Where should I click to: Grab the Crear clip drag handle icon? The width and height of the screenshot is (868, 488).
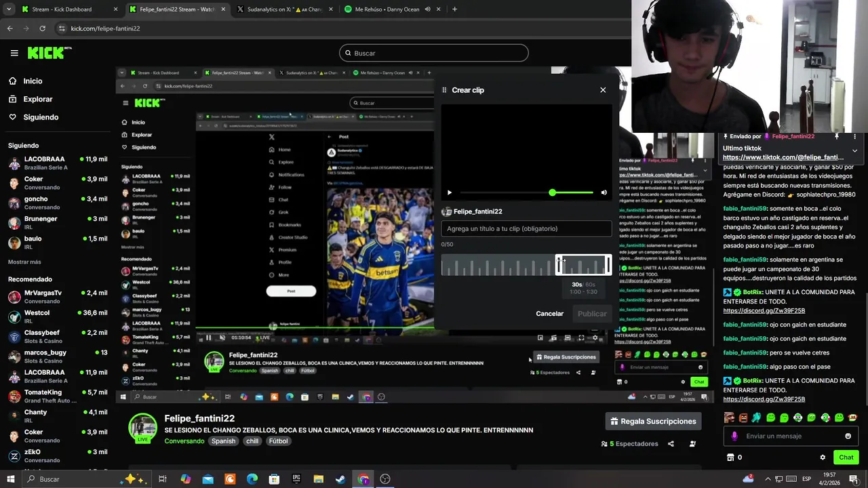coord(444,90)
